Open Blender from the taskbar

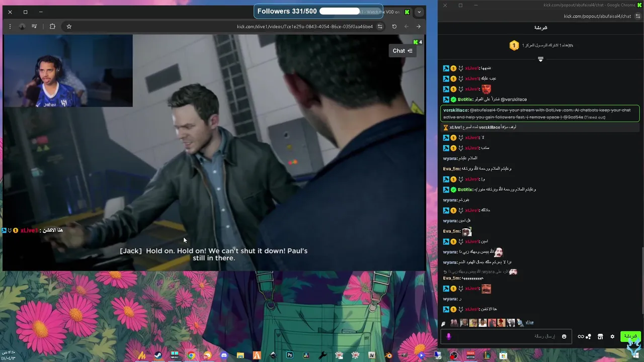click(388, 355)
